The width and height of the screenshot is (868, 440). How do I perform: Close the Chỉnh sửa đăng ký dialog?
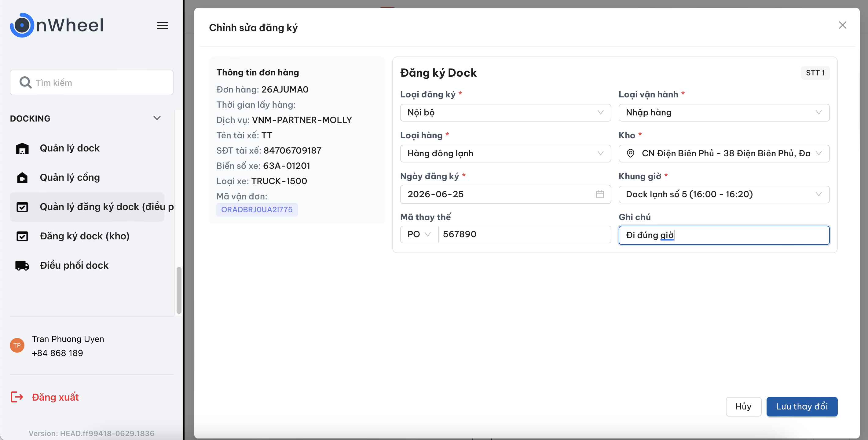coord(842,25)
